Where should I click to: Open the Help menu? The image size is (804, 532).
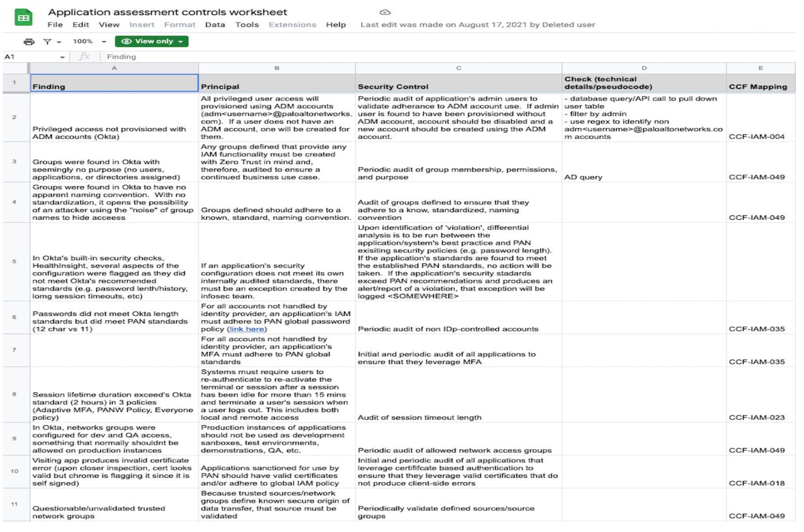tap(336, 25)
